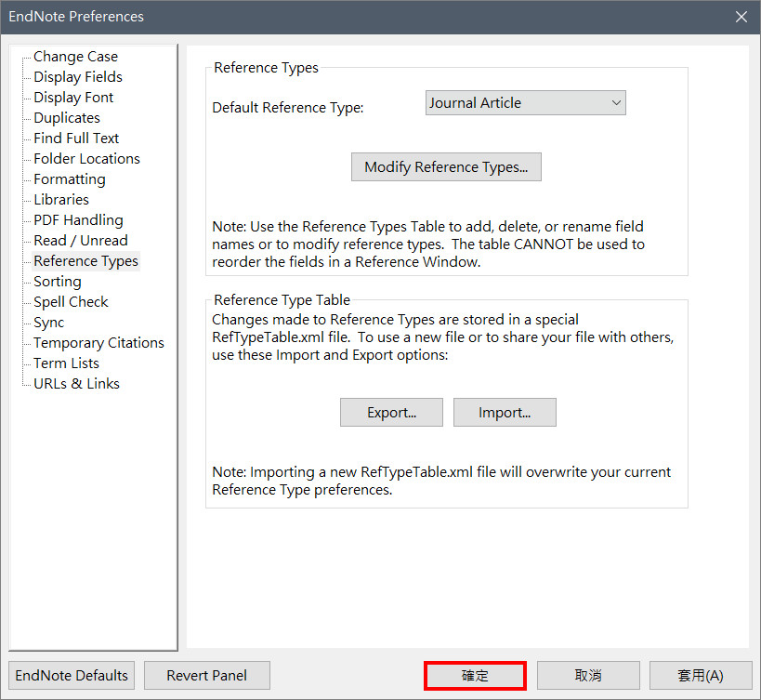Screen dimensions: 761x700
Task: Confirm with the 確定 button
Action: pyautogui.click(x=475, y=675)
